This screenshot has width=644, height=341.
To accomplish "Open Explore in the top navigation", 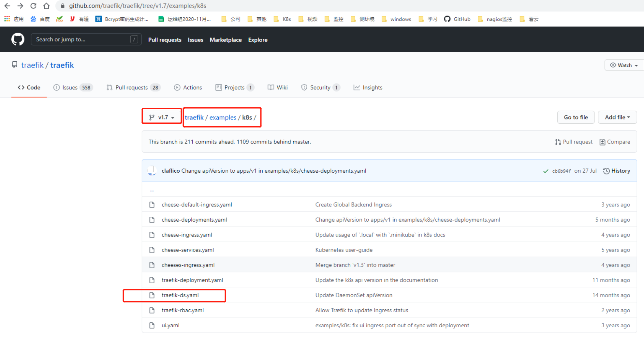I will (258, 40).
